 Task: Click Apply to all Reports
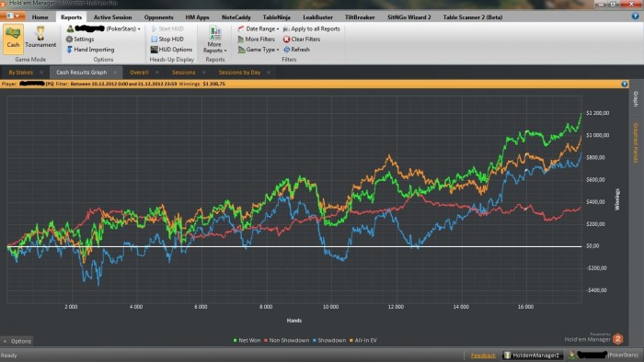click(312, 28)
